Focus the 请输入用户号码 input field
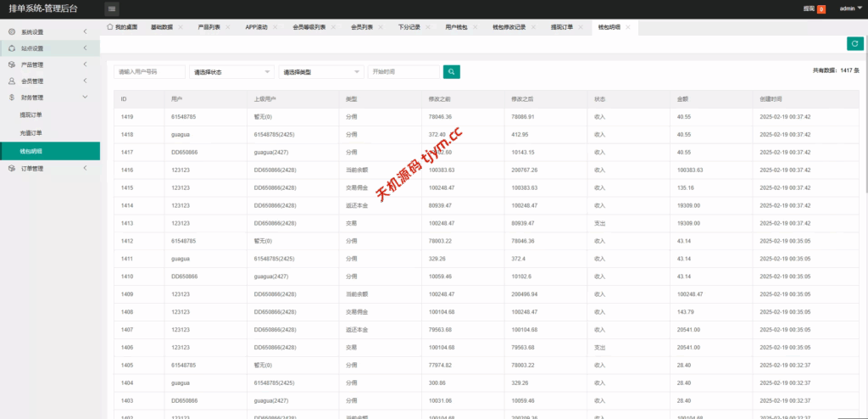The width and height of the screenshot is (868, 419). pyautogui.click(x=149, y=72)
